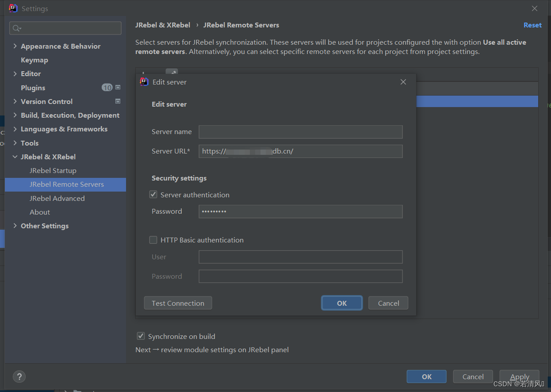The width and height of the screenshot is (551, 392).
Task: Click the HTTP Basic Password field
Action: (x=301, y=277)
